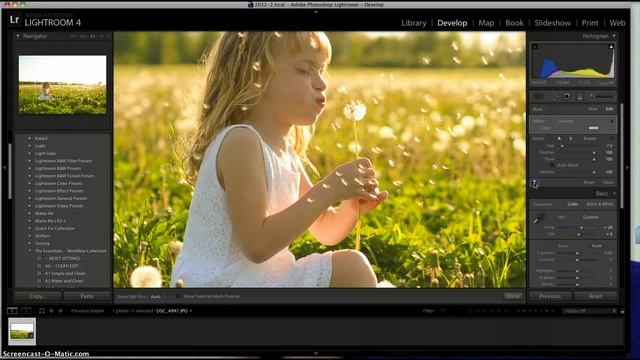This screenshot has height=360, width=640.
Task: Switch to the Slideshow module
Action: coord(553,23)
